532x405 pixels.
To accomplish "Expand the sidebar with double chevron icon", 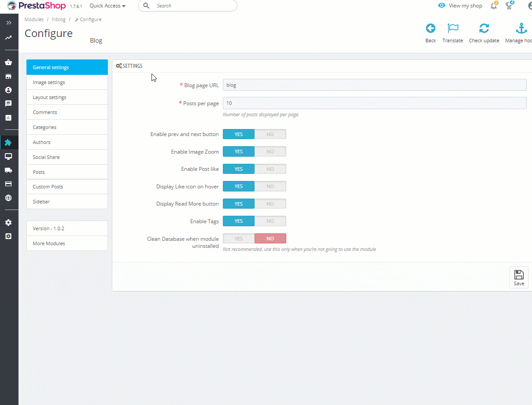I will [8, 22].
